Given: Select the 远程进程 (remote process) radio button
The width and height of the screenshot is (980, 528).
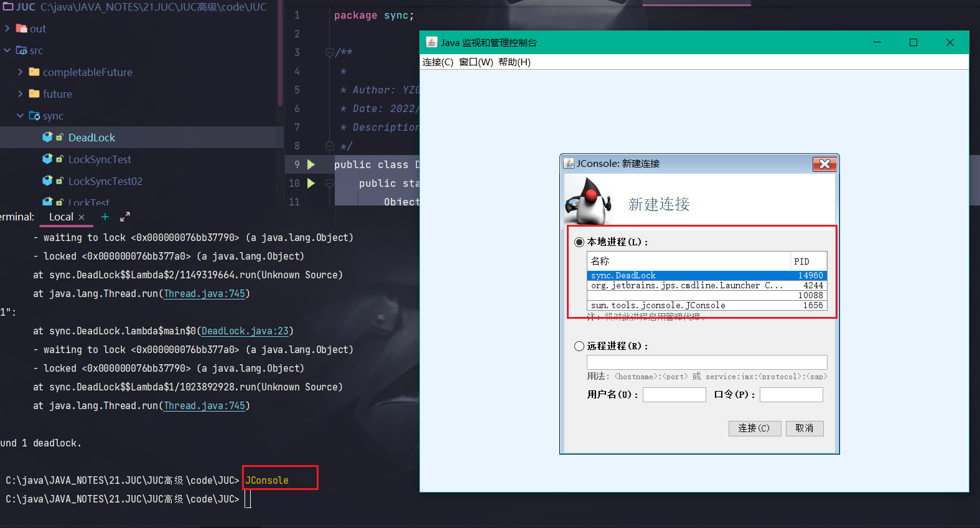Looking at the screenshot, I should [x=579, y=346].
